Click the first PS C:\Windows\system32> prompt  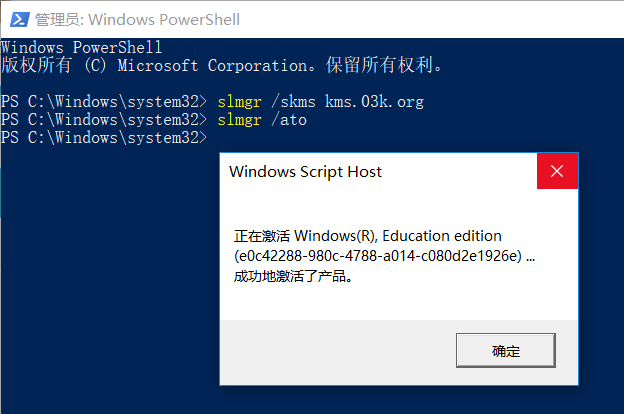(x=104, y=102)
